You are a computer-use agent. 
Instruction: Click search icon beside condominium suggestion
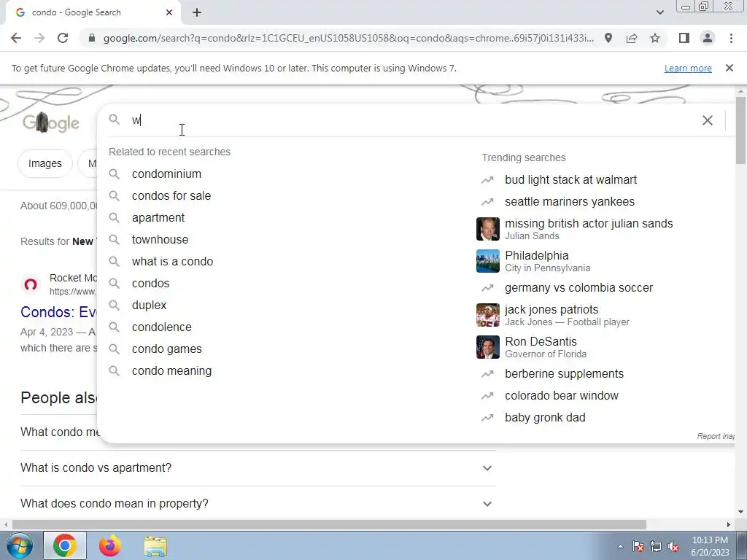coord(114,174)
